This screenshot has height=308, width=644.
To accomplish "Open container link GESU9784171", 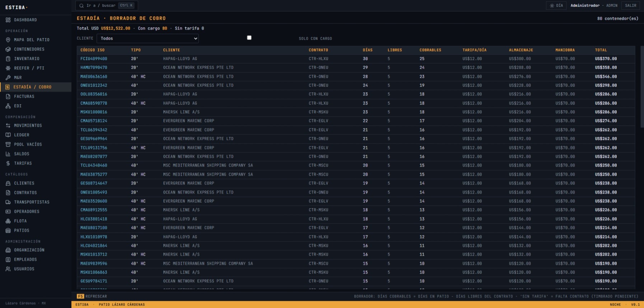I will tap(94, 281).
